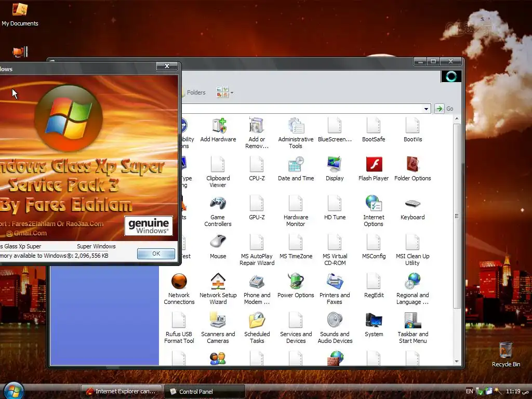Toggle the Folders pane button

pos(194,92)
